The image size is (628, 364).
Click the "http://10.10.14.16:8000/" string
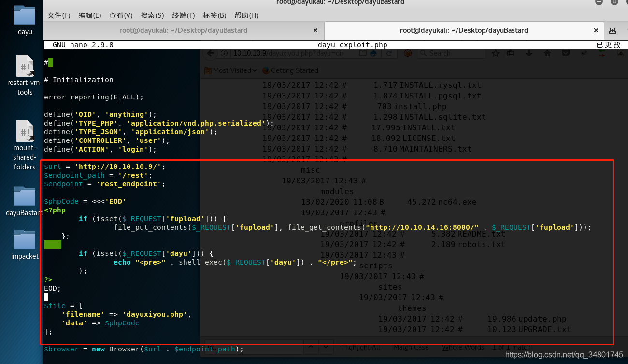[422, 227]
